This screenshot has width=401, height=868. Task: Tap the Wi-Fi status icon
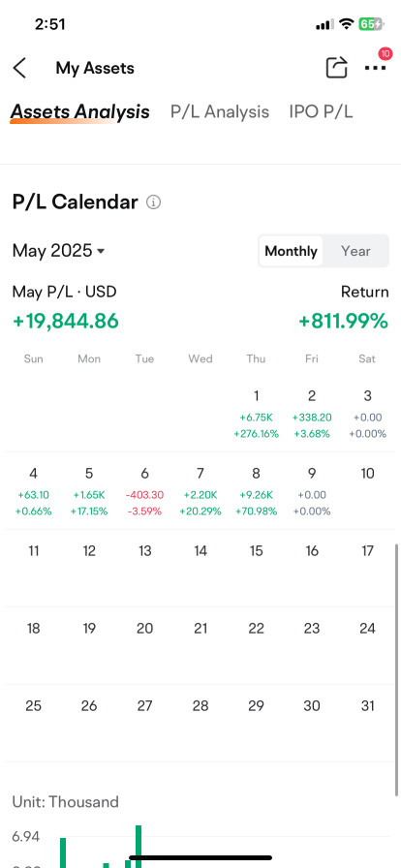[x=347, y=24]
